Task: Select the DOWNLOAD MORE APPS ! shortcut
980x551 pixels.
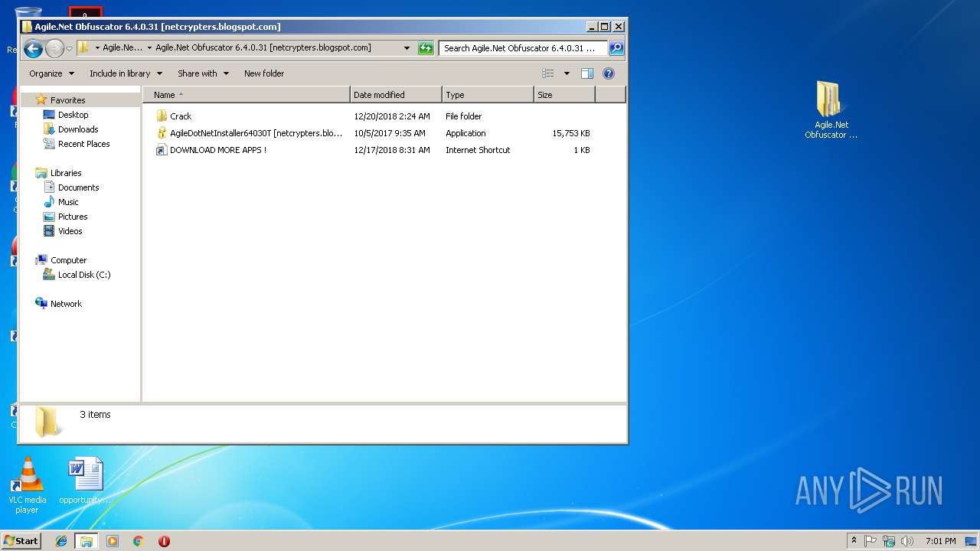Action: (211, 150)
